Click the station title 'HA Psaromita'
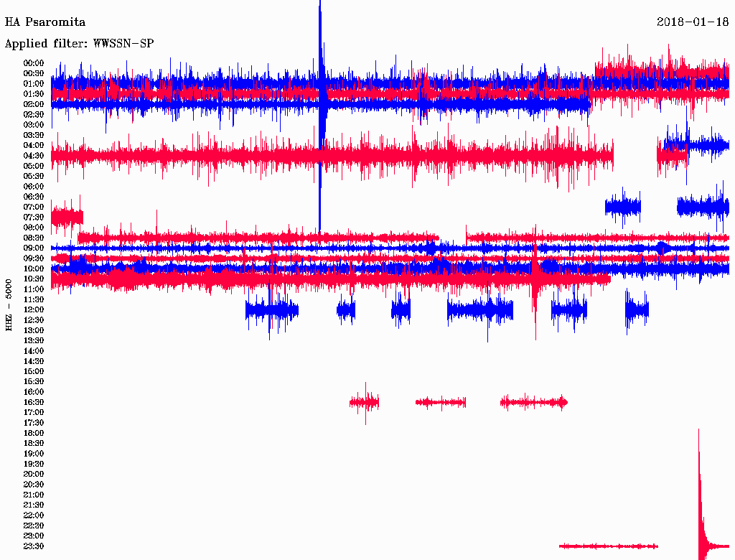 pyautogui.click(x=45, y=22)
